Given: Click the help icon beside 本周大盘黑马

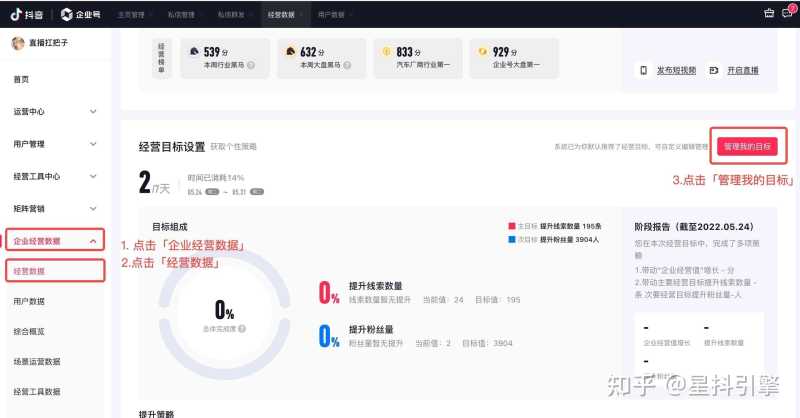Looking at the screenshot, I should (x=347, y=65).
